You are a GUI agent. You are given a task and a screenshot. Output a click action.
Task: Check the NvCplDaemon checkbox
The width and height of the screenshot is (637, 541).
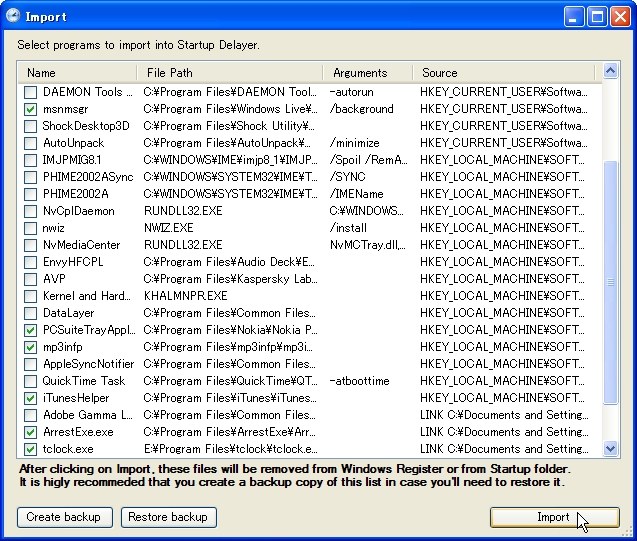[x=30, y=211]
